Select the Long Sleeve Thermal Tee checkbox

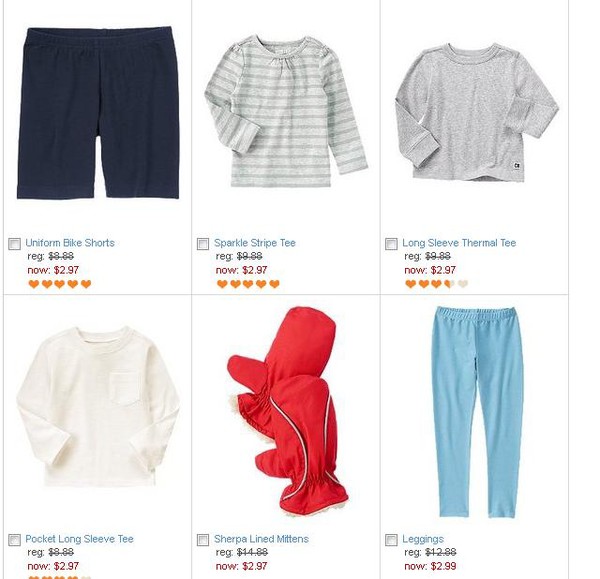(391, 244)
